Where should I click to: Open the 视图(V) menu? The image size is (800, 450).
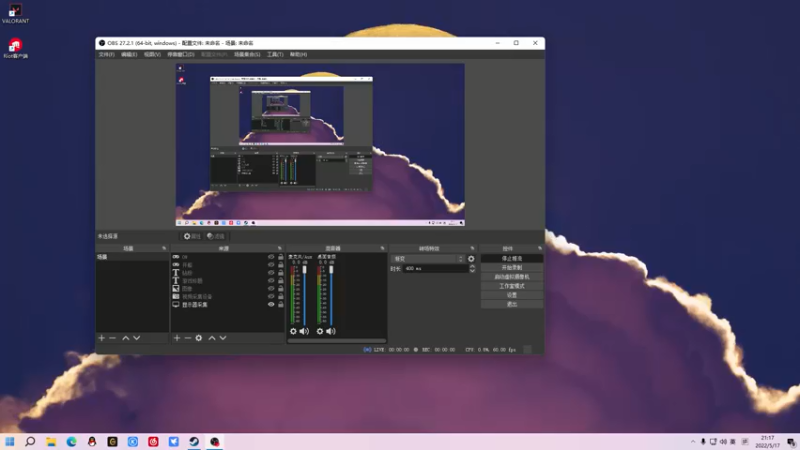click(x=152, y=54)
